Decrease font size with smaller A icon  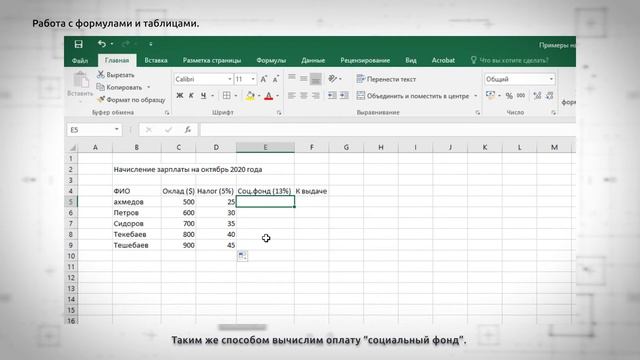tap(276, 79)
